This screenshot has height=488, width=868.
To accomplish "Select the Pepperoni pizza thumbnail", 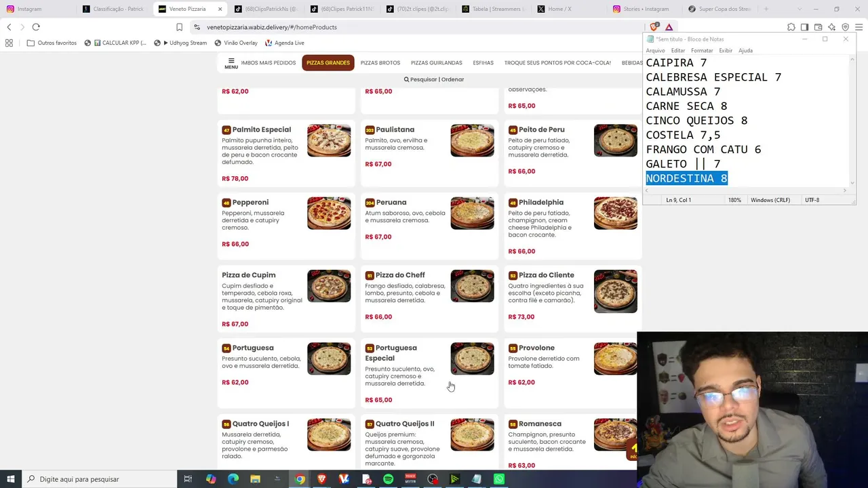I will tap(329, 213).
